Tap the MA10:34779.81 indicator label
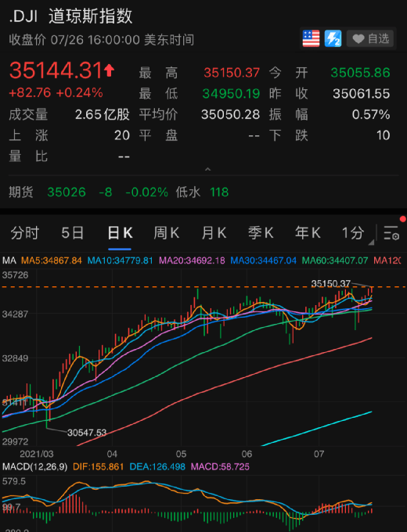The height and width of the screenshot is (532, 407). (121, 261)
